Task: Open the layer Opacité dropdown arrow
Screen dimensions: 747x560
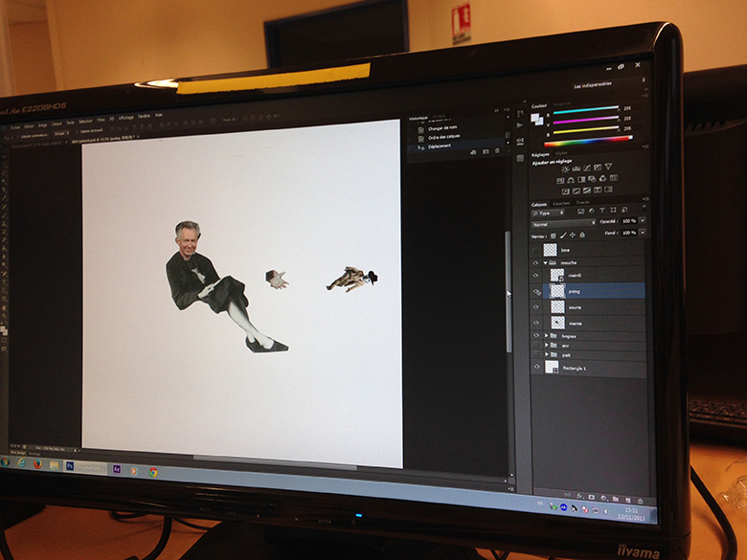Action: point(642,221)
